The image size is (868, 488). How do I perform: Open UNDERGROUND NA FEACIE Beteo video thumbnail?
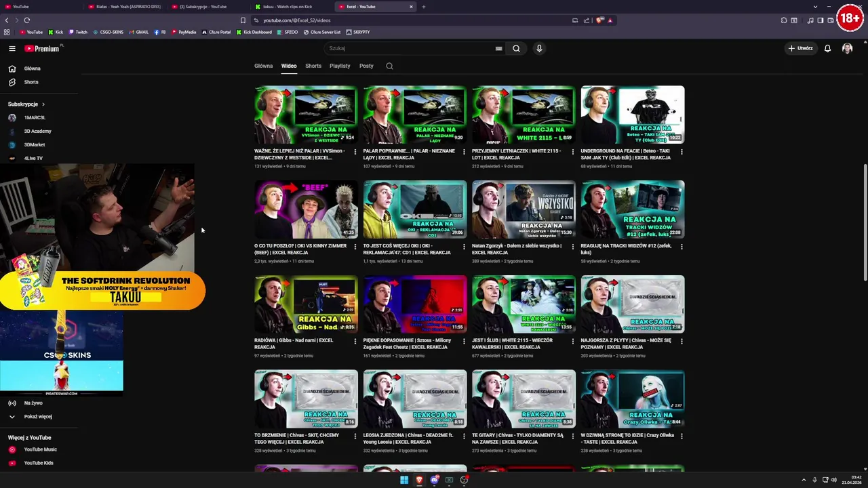633,115
